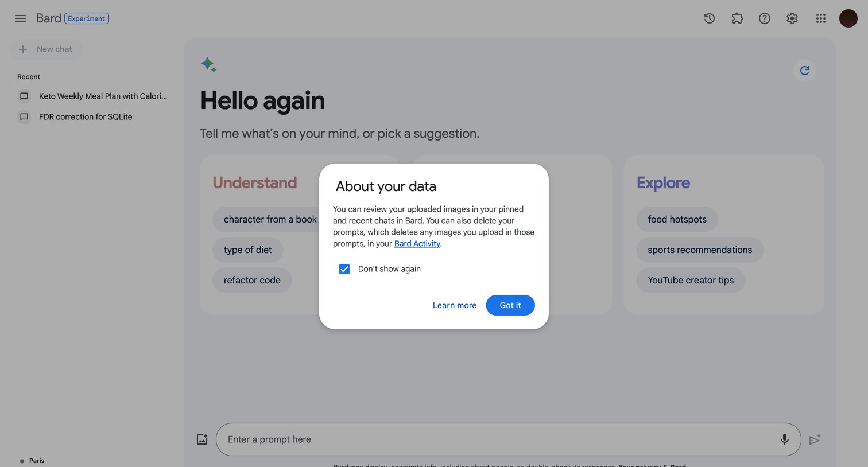Activate the microphone voice input
This screenshot has height=467, width=868.
pos(784,439)
